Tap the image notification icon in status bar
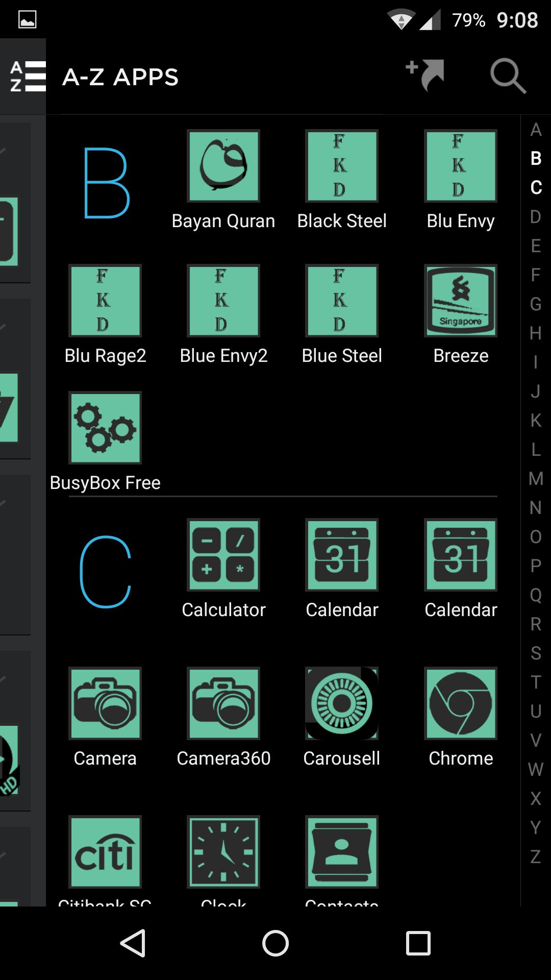This screenshot has width=551, height=980. [x=27, y=20]
